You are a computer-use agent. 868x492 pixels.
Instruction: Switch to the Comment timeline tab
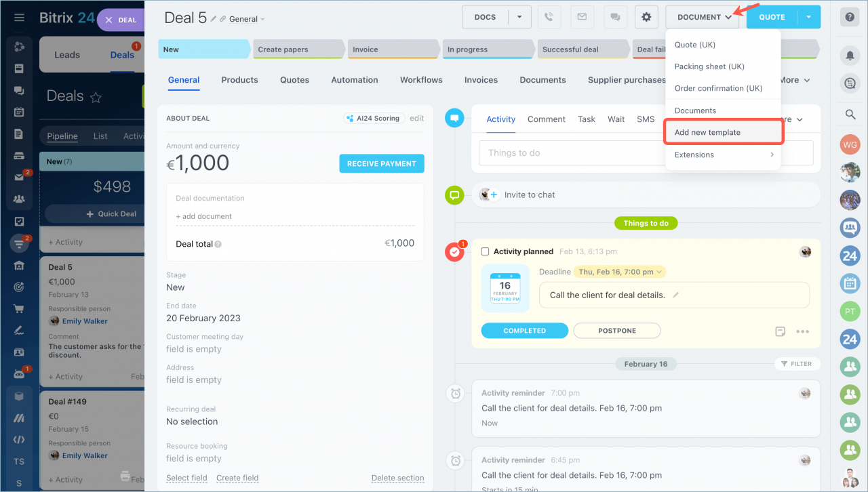(x=547, y=119)
